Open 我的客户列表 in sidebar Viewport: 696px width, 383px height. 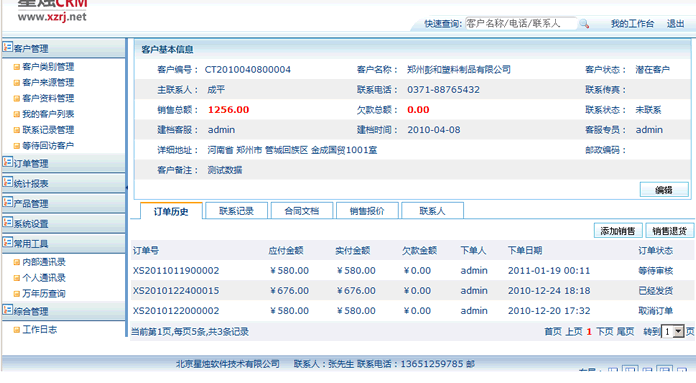[x=48, y=115]
